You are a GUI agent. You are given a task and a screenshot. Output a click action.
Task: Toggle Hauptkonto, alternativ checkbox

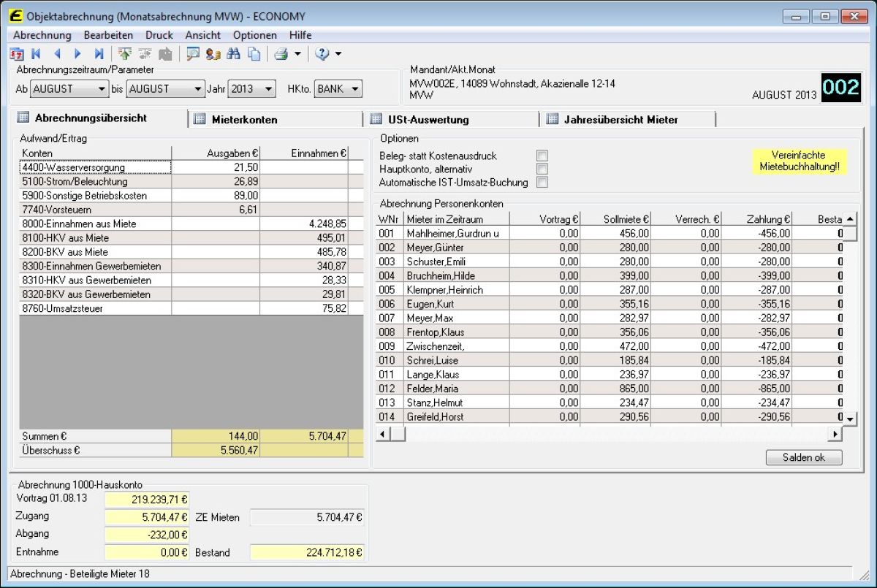(x=542, y=169)
